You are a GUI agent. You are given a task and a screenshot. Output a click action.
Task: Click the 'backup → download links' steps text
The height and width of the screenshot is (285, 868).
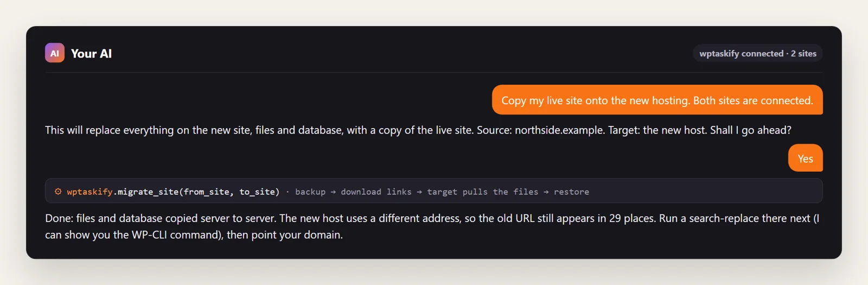pyautogui.click(x=442, y=192)
